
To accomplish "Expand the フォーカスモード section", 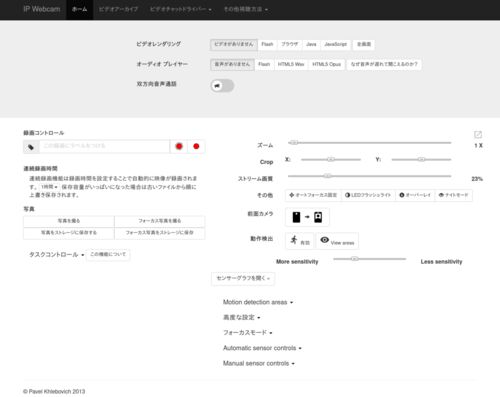I will 247,333.
